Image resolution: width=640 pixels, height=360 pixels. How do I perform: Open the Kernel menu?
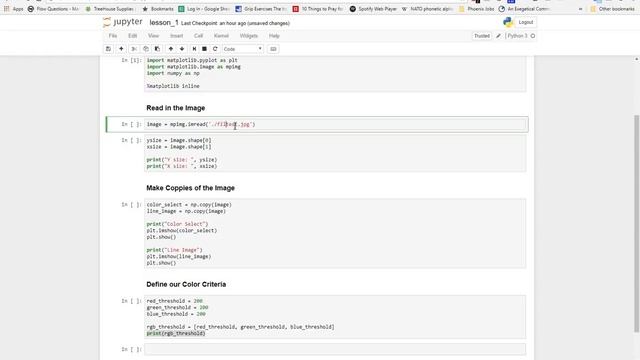coord(221,36)
